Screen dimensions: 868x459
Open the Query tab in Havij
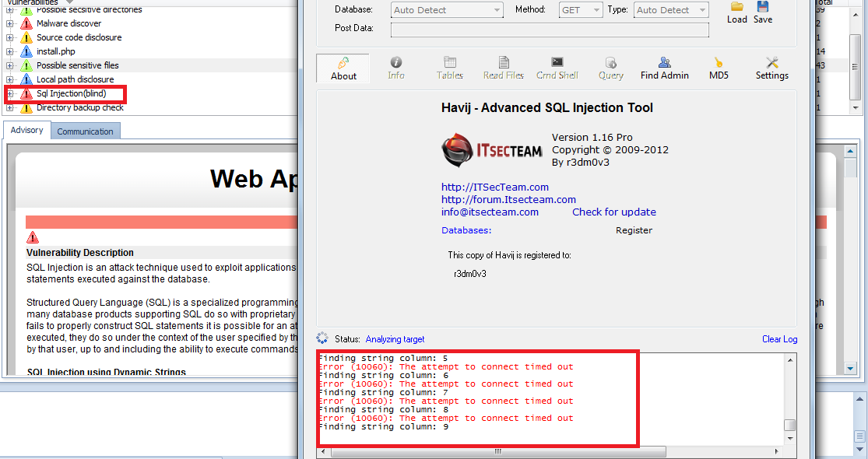click(610, 68)
